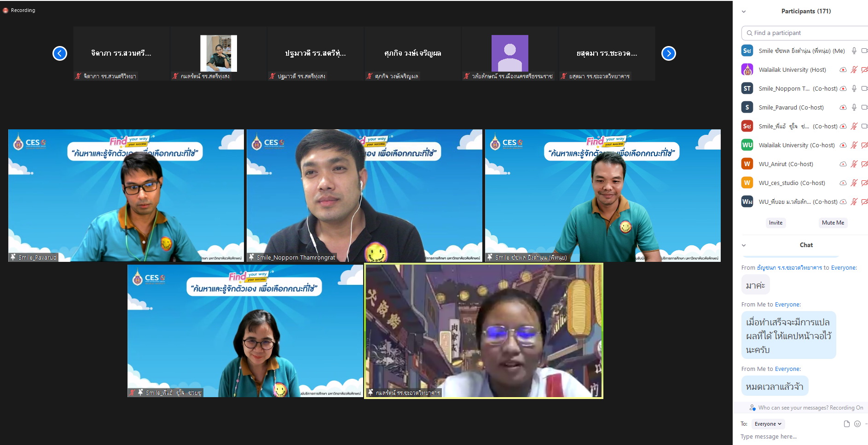Toggle muted microphone for WU_Anirut (Co-host)
This screenshot has height=445, width=868.
coord(854,164)
